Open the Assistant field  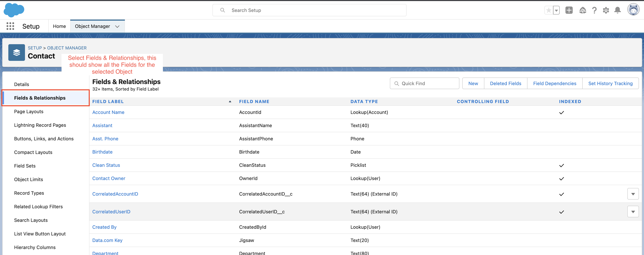[x=102, y=126]
